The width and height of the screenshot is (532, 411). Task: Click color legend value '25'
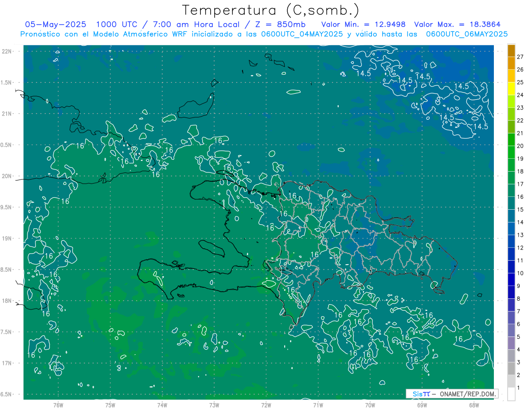pos(520,82)
